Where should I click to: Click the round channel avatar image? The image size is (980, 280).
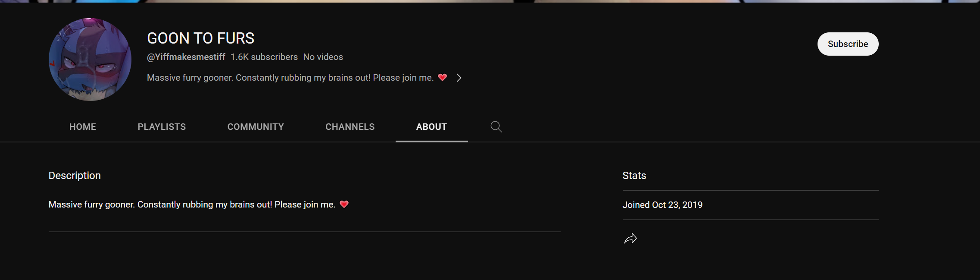pyautogui.click(x=90, y=60)
